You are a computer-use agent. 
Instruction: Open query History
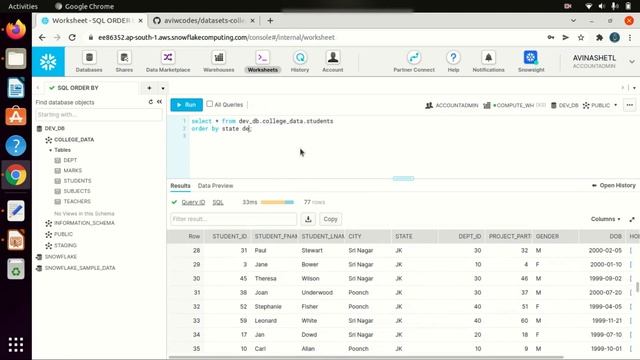point(300,62)
